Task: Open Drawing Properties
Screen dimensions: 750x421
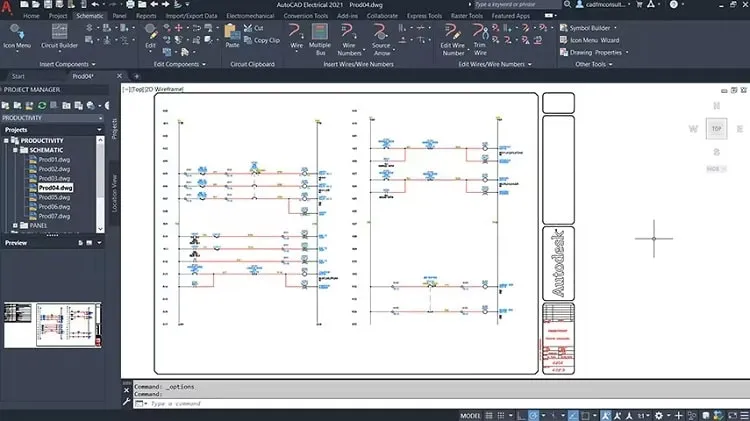Action: (x=591, y=53)
